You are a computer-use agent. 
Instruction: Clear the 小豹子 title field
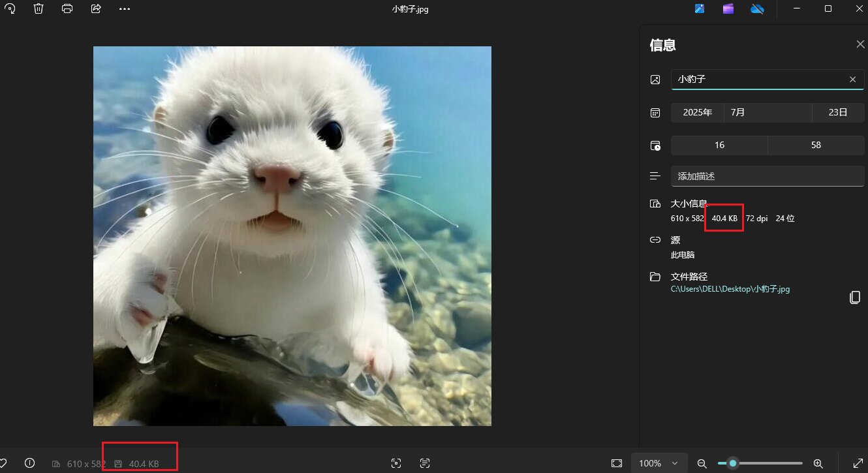tap(852, 79)
